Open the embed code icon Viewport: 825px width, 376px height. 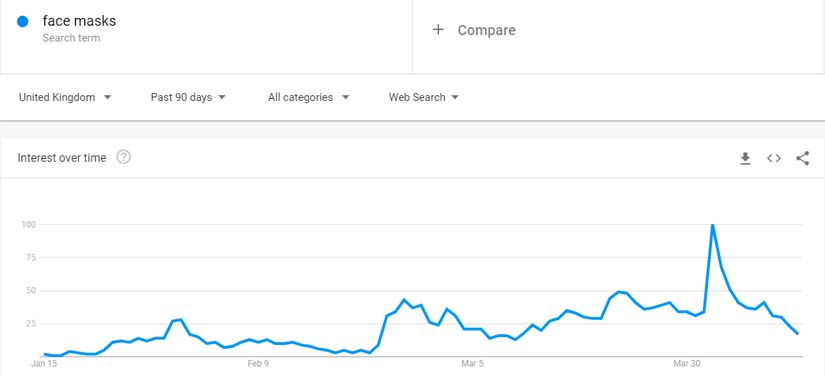(773, 158)
